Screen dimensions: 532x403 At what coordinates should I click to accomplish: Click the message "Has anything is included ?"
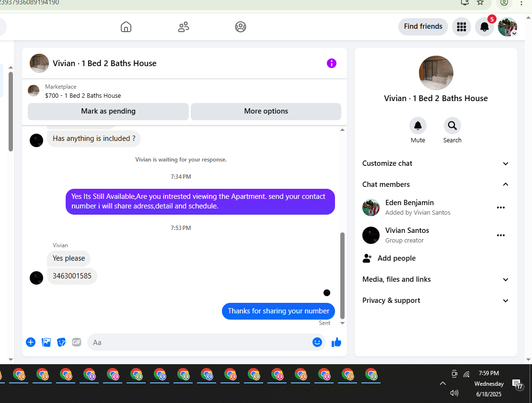[94, 139]
